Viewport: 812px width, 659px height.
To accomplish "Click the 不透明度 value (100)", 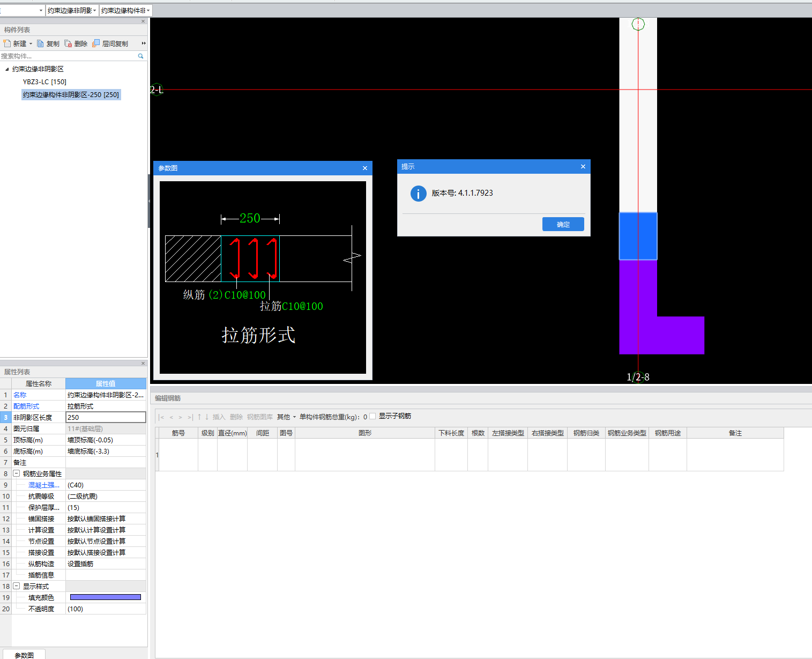I will [x=106, y=609].
